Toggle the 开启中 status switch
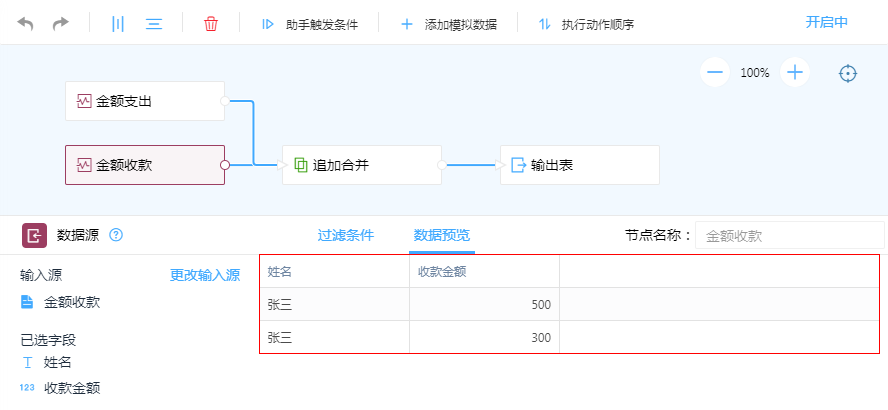The height and width of the screenshot is (410, 888). [827, 22]
